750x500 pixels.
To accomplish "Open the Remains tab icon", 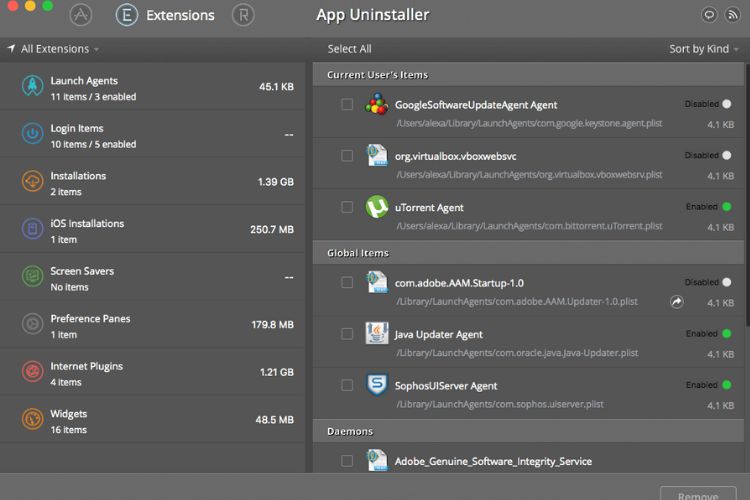I will [243, 15].
